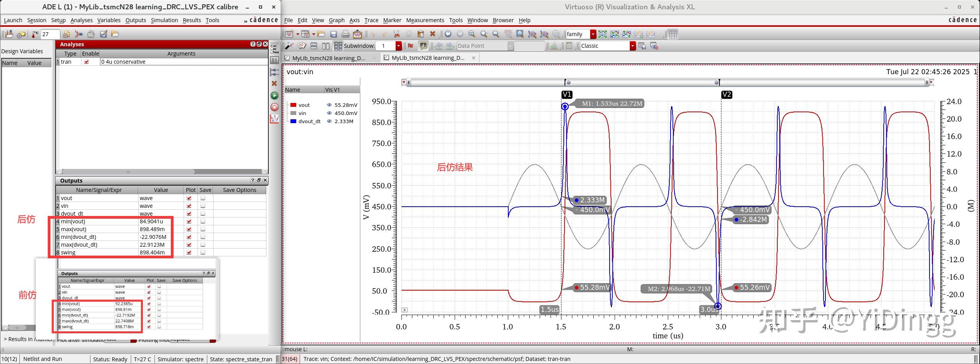Open the Marker menu in ViVA
980x364 pixels.
[392, 20]
